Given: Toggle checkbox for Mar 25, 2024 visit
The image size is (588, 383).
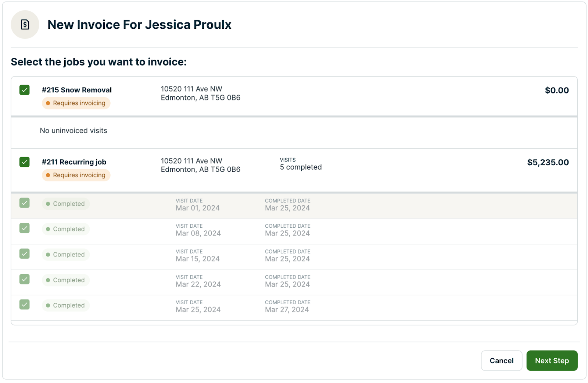Looking at the screenshot, I should click(25, 305).
